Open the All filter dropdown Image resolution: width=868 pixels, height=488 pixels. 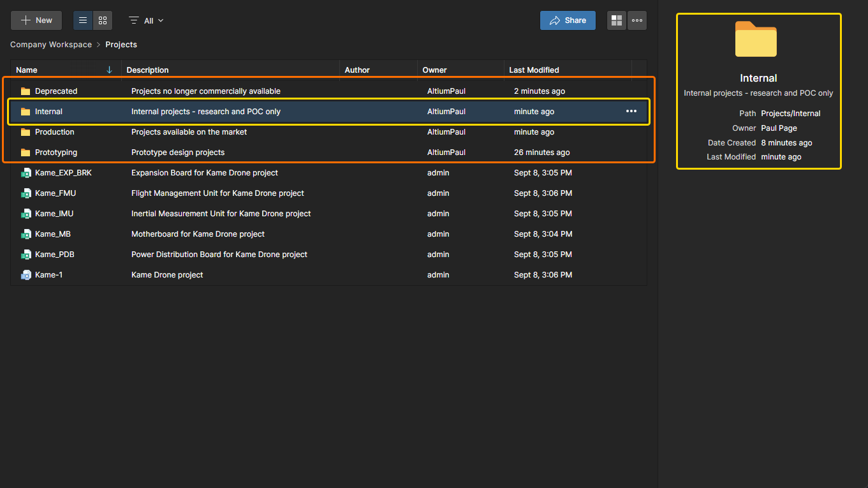pyautogui.click(x=147, y=20)
